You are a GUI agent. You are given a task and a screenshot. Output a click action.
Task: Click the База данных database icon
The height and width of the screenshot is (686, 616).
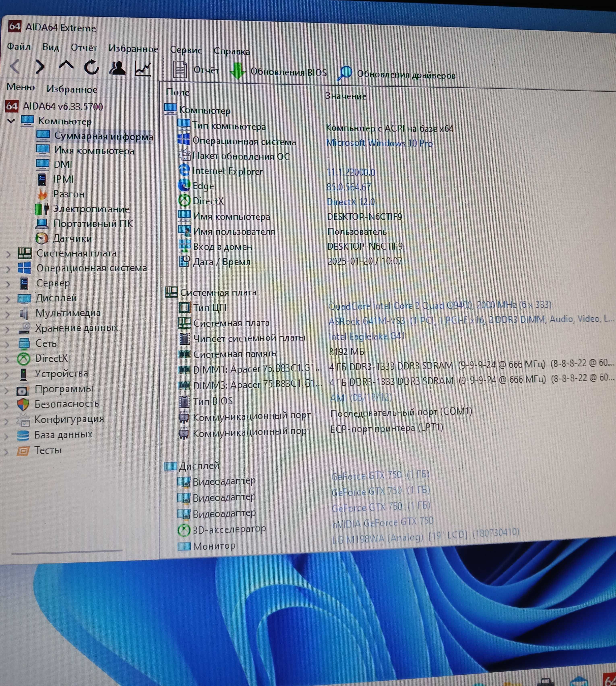tap(23, 435)
